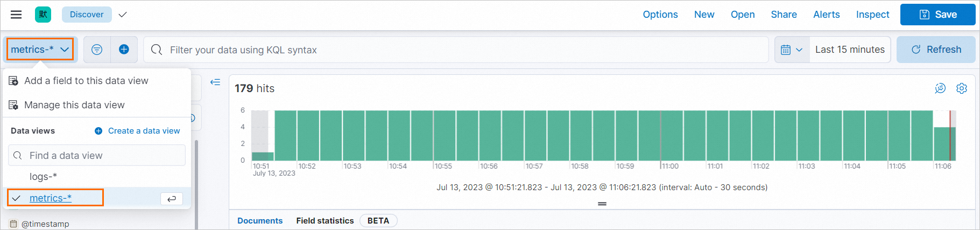Choose Add a field to this data view
The image size is (980, 230).
tap(86, 81)
